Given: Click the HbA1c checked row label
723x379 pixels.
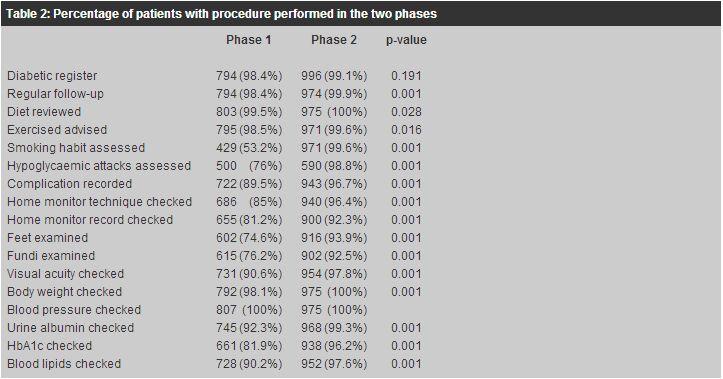Looking at the screenshot, I should (x=49, y=345).
